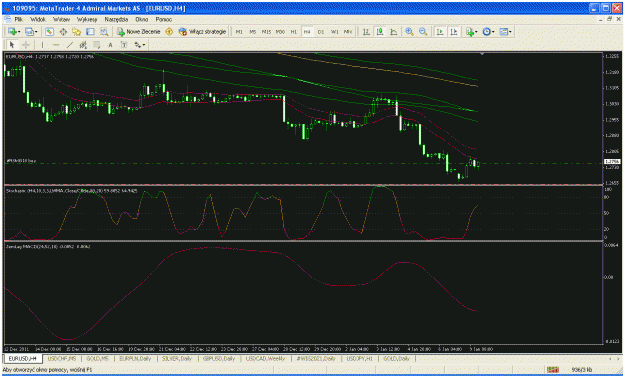Click the Templates icon
625x376 pixels.
coord(504,31)
